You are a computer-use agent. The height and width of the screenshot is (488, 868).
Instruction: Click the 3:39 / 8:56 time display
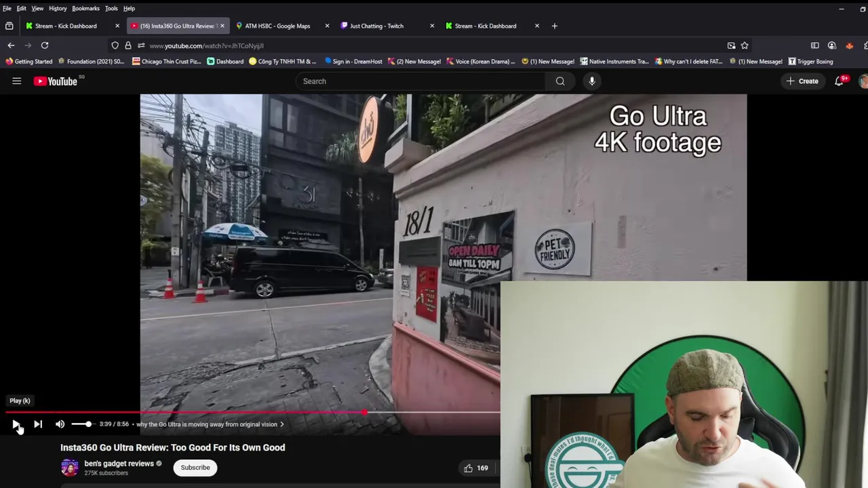(114, 424)
